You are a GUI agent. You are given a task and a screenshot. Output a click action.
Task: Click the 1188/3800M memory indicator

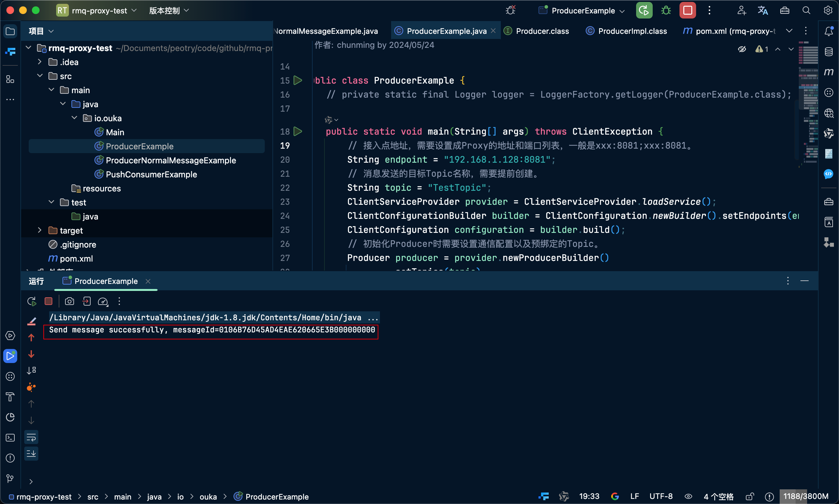click(806, 497)
